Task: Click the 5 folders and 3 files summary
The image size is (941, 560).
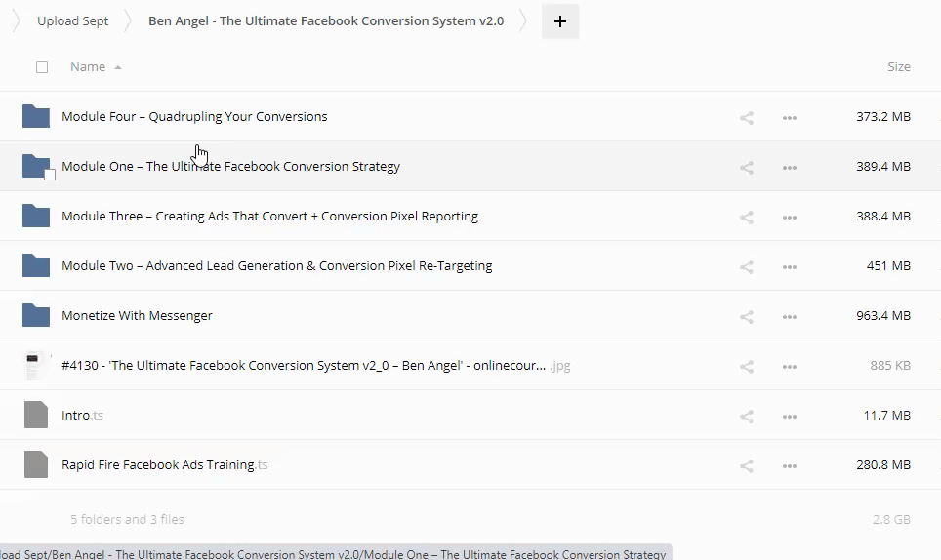Action: pos(127,519)
